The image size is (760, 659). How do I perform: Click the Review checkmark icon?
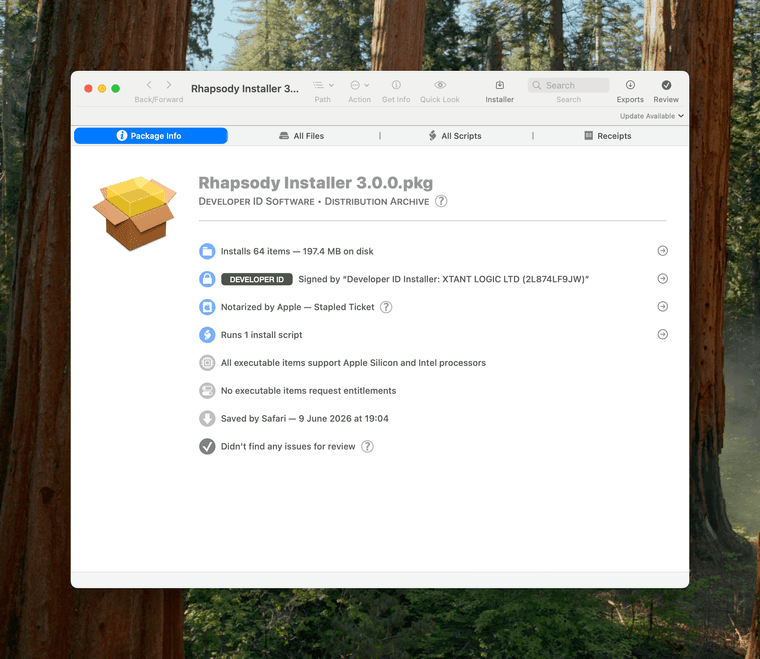pyautogui.click(x=666, y=85)
